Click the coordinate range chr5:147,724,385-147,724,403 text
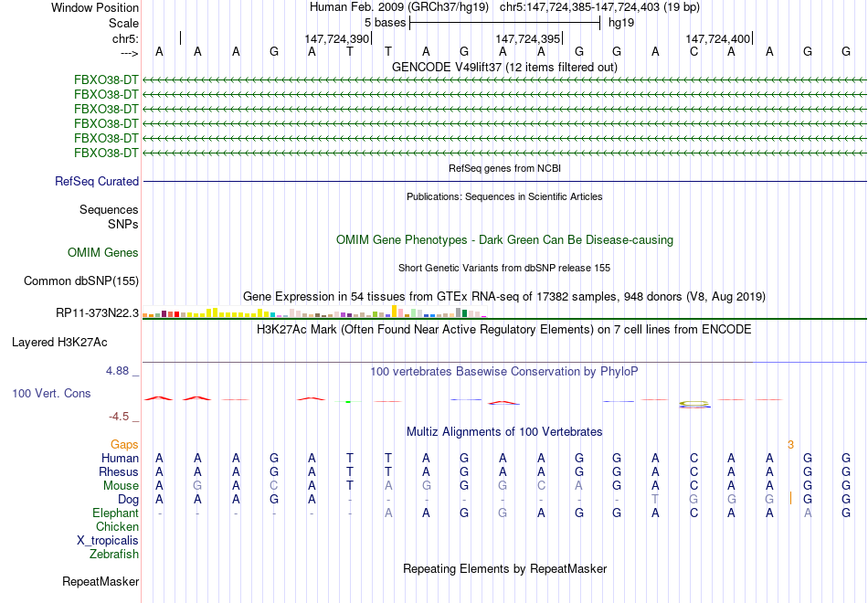 (x=599, y=7)
